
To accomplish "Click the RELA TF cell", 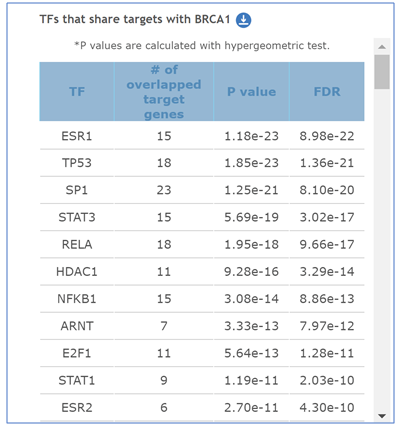I will pos(77,244).
